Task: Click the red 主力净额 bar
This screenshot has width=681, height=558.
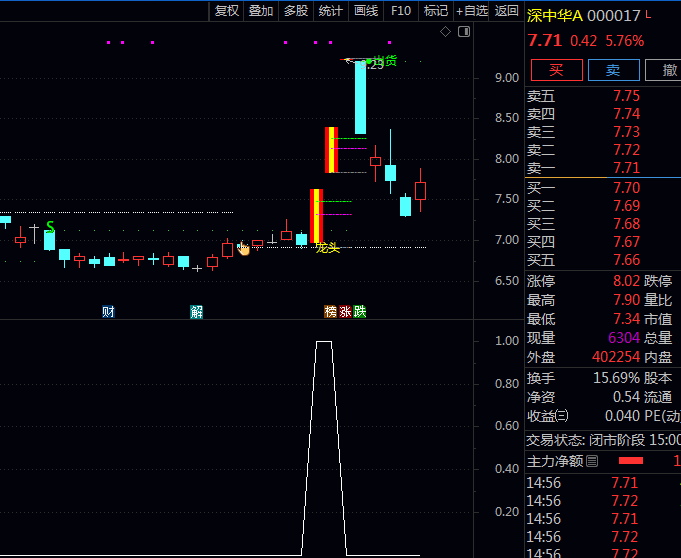Action: [x=631, y=461]
